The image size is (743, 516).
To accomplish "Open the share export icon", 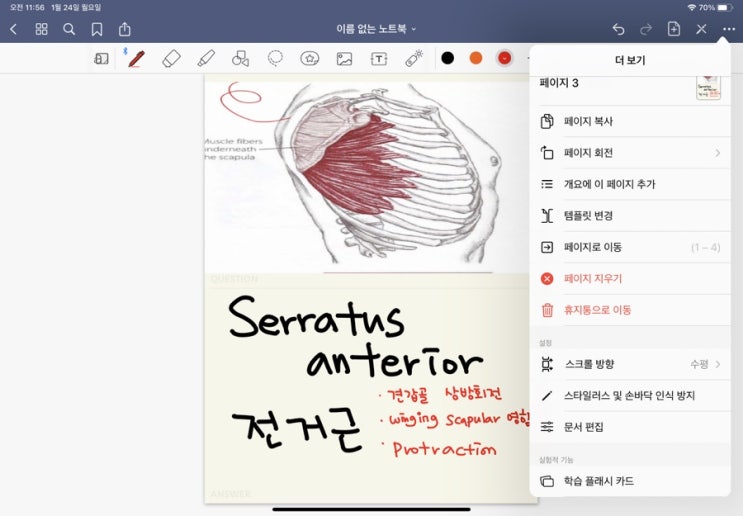I will pyautogui.click(x=125, y=29).
